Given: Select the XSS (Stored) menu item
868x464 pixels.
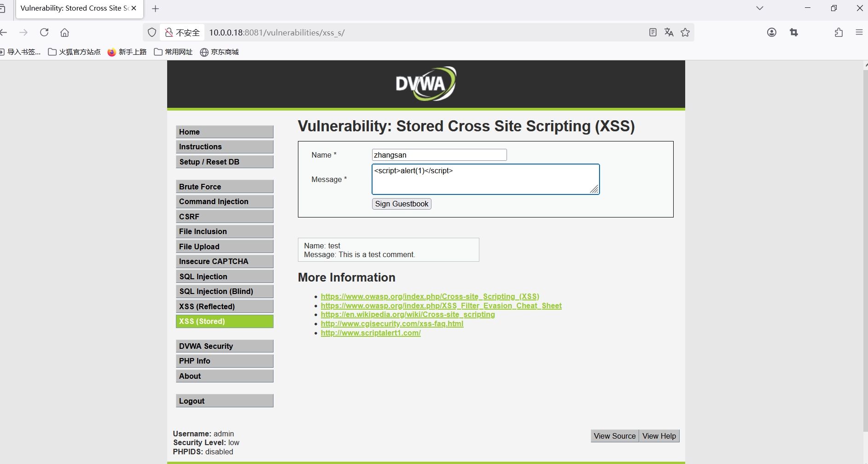Looking at the screenshot, I should point(225,321).
